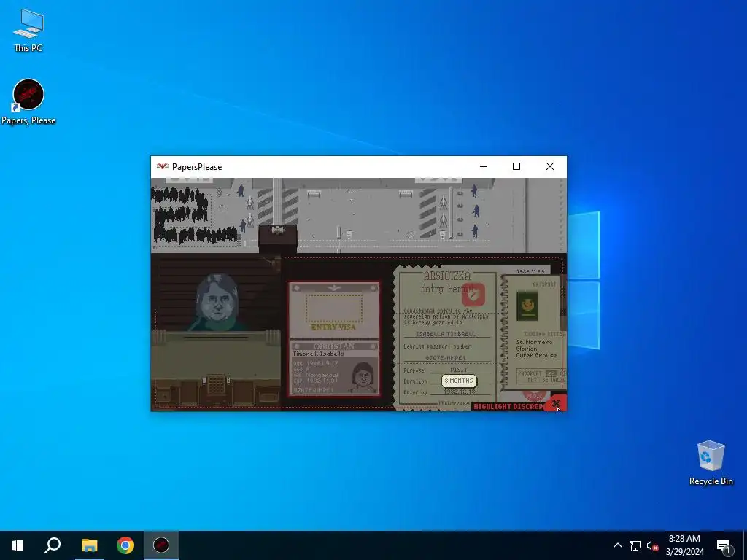
Task: Click the network status tray icon
Action: (635, 545)
